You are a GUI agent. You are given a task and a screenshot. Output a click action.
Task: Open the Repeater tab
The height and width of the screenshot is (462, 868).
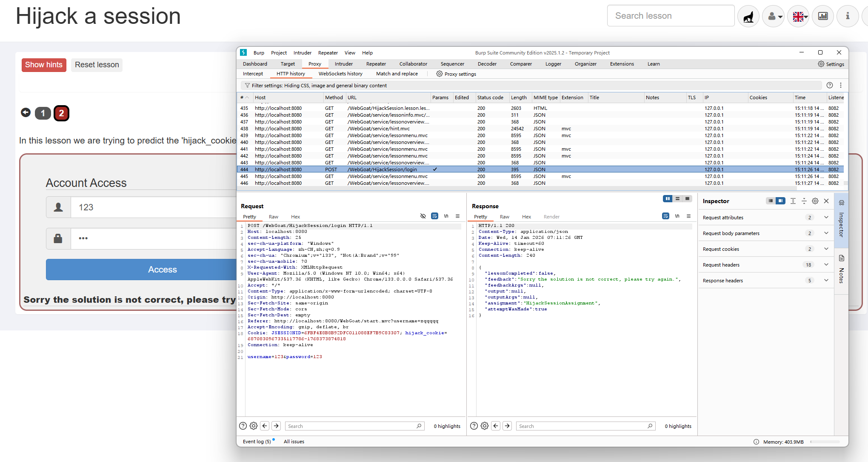[376, 64]
